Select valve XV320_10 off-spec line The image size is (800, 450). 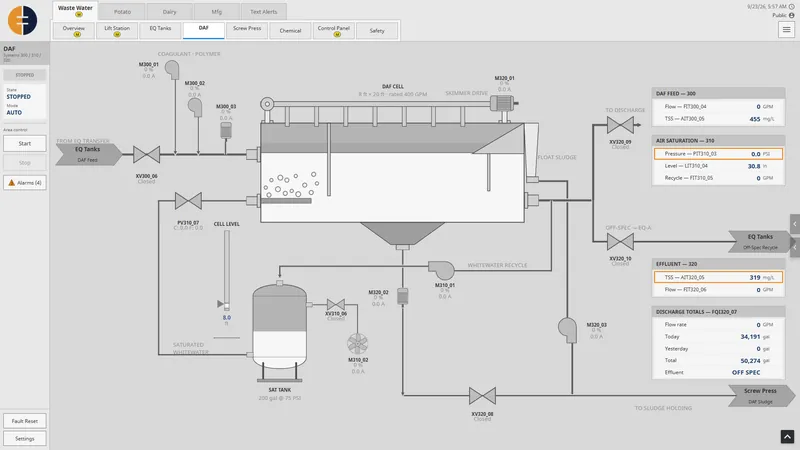(620, 242)
